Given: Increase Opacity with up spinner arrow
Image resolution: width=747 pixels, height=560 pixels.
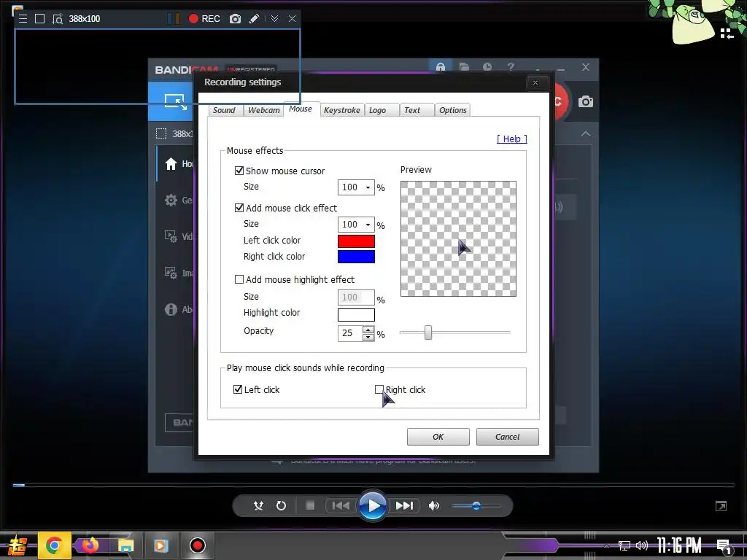Looking at the screenshot, I should pyautogui.click(x=368, y=330).
